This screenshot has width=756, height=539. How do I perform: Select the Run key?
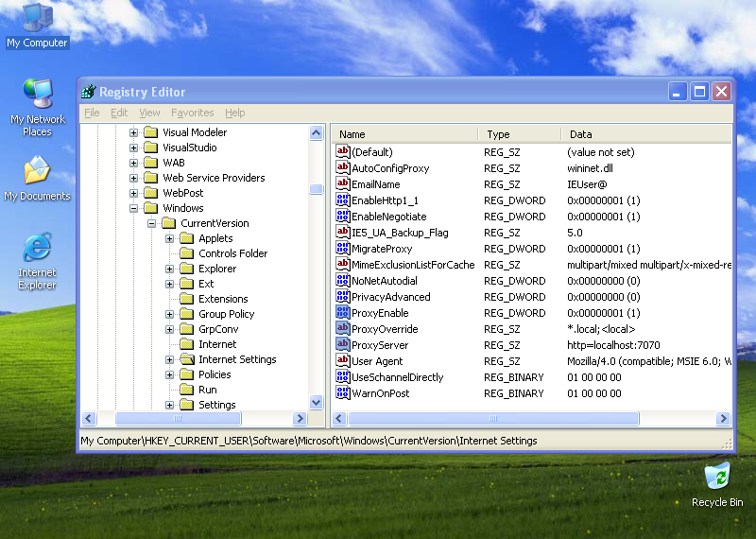click(207, 390)
